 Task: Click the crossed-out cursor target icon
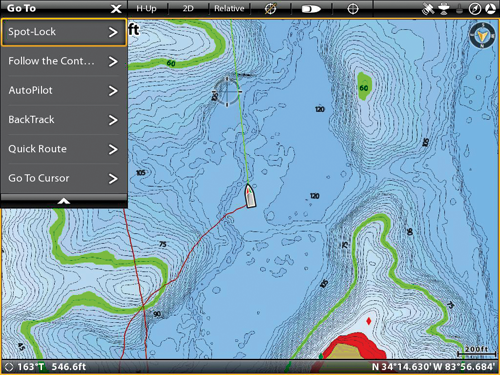270,9
